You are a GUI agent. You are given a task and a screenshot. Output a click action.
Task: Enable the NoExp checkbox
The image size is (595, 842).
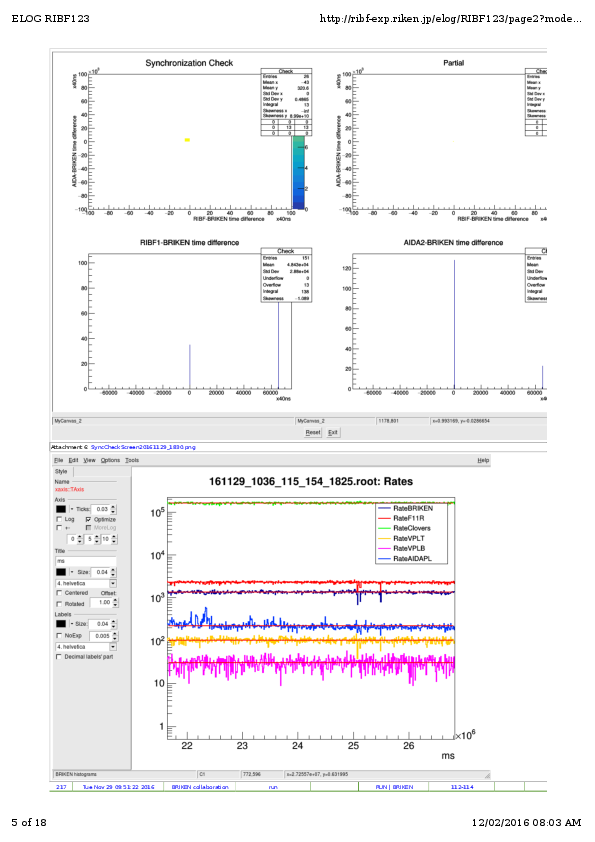(x=59, y=635)
